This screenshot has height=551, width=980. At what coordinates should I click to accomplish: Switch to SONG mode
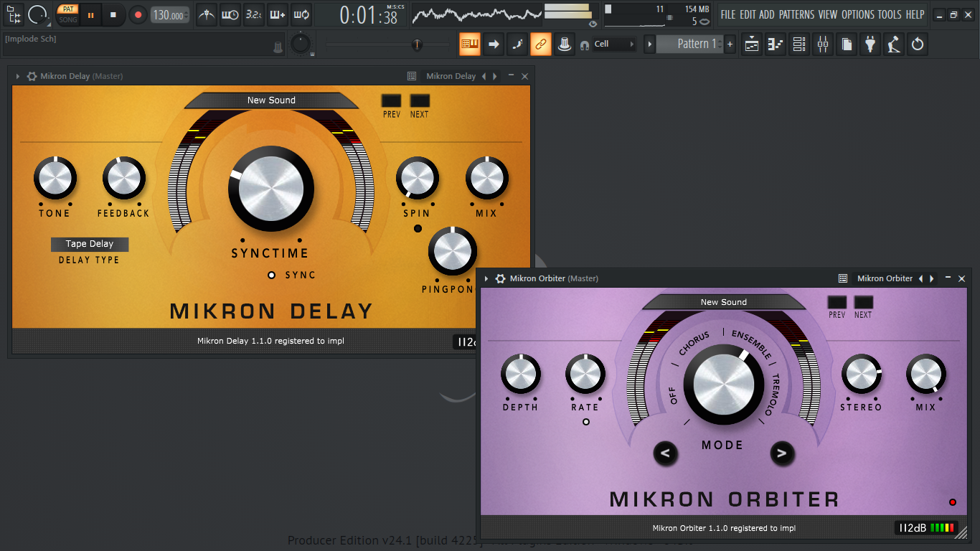click(68, 19)
